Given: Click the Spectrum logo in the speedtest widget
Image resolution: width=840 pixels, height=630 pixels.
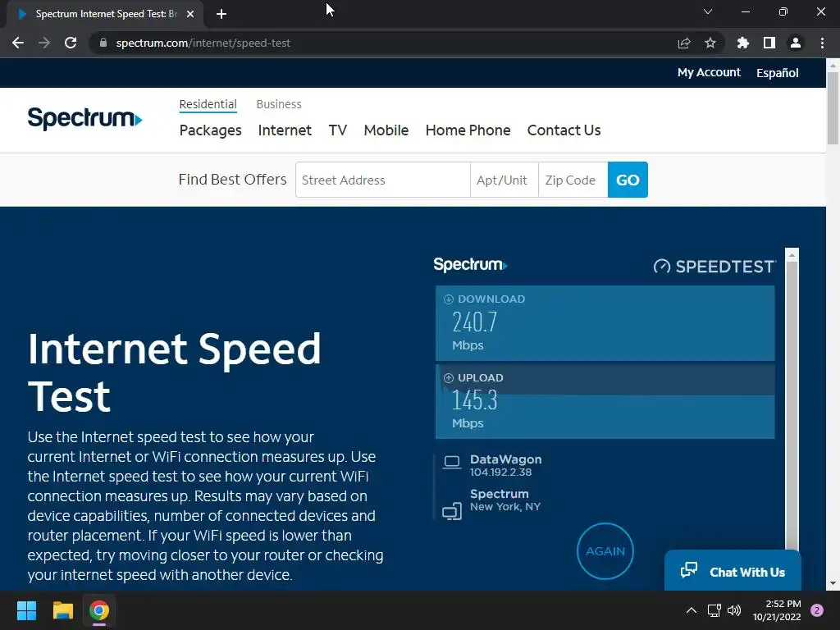Looking at the screenshot, I should click(470, 265).
